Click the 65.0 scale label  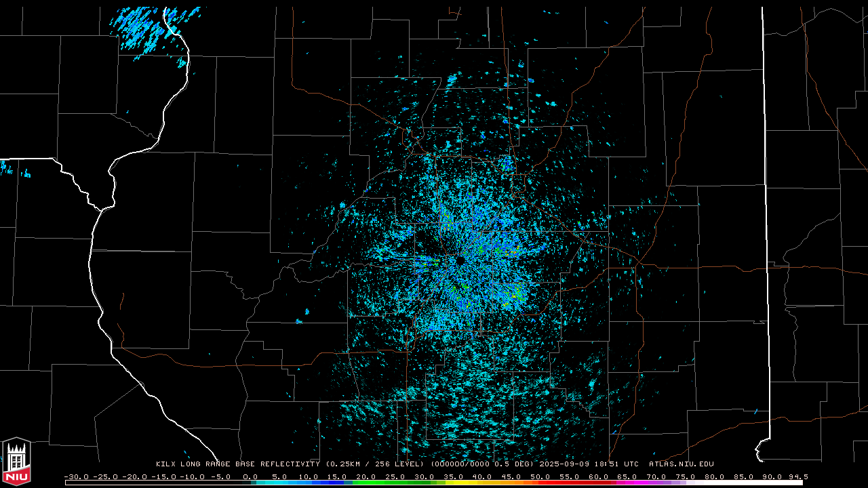(x=627, y=476)
